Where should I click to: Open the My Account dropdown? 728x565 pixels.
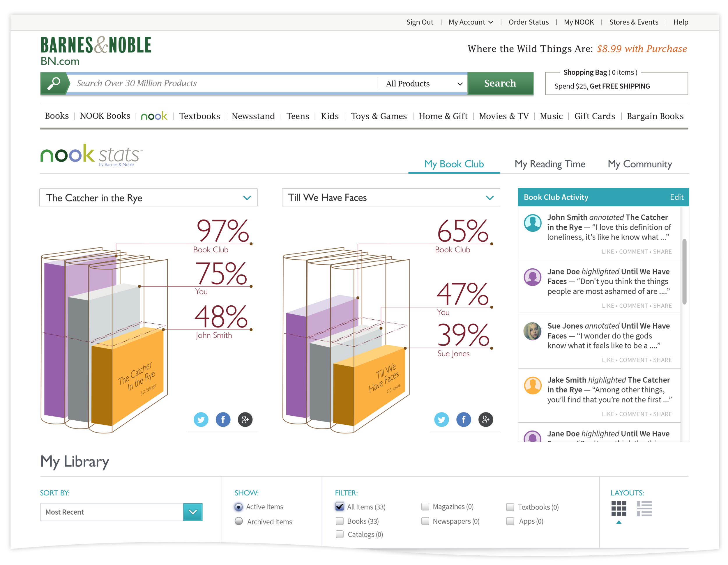tap(471, 22)
